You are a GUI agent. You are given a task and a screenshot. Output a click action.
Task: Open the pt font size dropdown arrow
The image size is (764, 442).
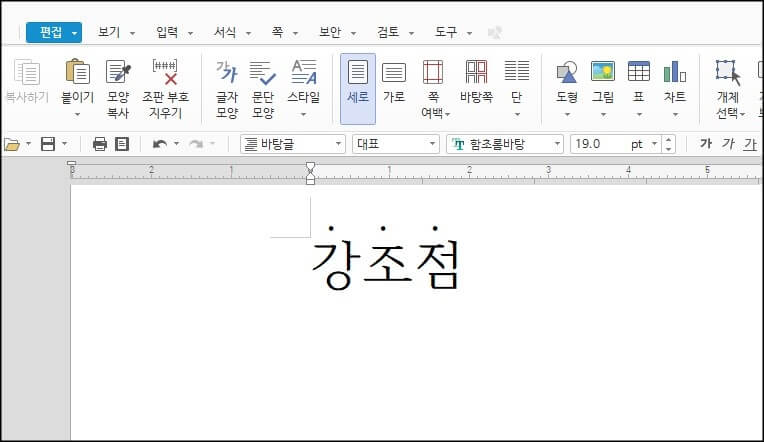click(x=654, y=144)
